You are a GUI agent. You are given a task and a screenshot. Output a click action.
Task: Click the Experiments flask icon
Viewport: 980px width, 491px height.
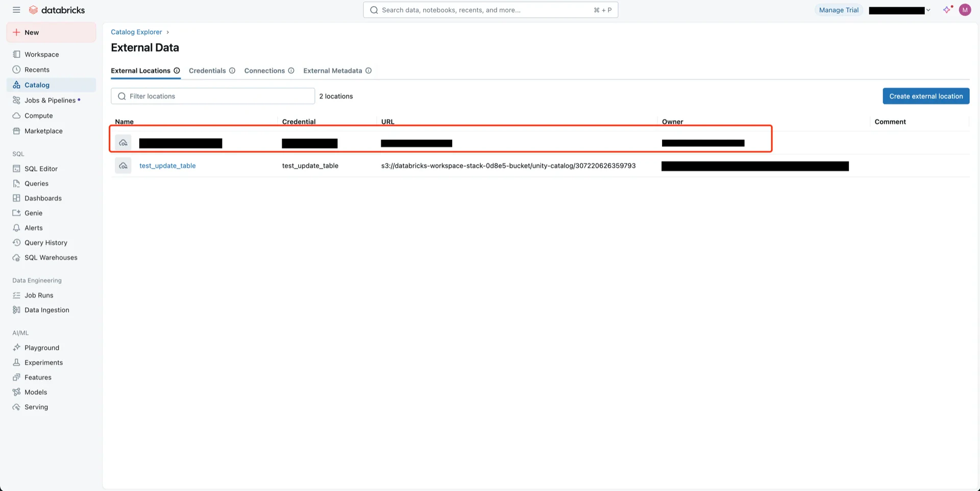point(16,362)
